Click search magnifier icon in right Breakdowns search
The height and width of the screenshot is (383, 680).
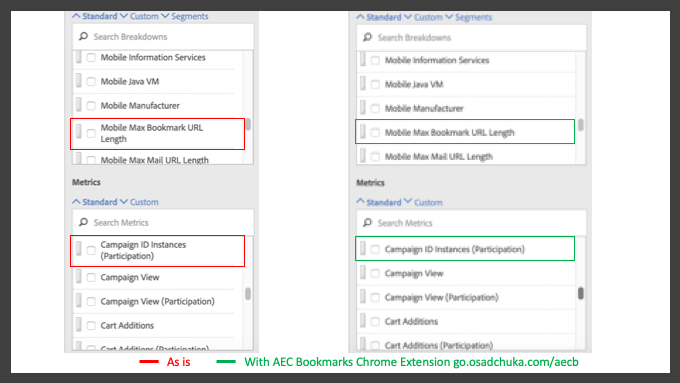[x=367, y=37]
